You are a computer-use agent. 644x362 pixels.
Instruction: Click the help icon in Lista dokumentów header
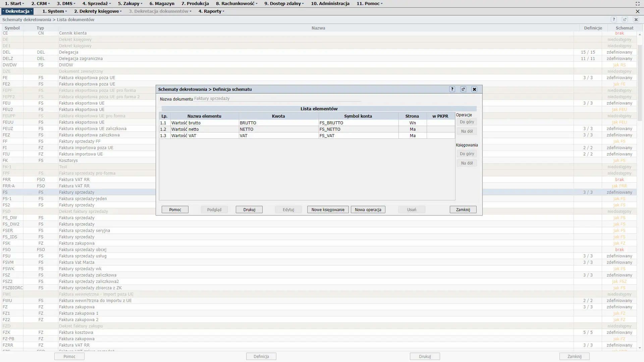pos(614,19)
